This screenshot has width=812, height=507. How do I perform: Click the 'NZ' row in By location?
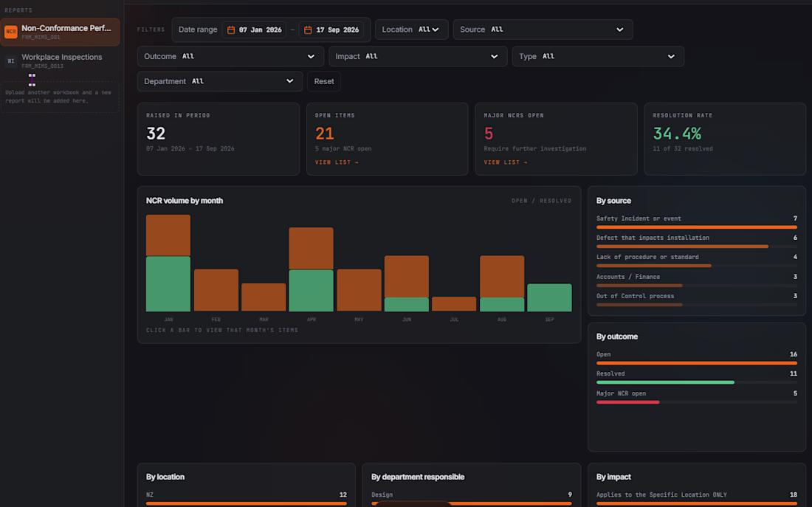(x=247, y=498)
